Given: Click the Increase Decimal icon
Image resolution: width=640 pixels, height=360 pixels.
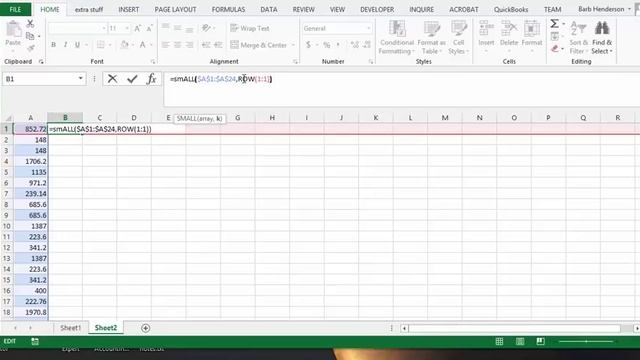Looking at the screenshot, I should tap(354, 45).
